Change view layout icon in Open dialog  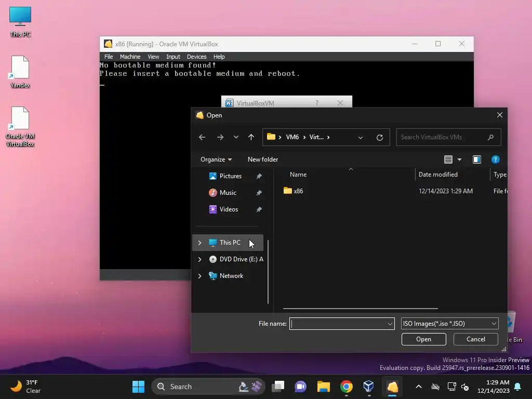coord(448,159)
